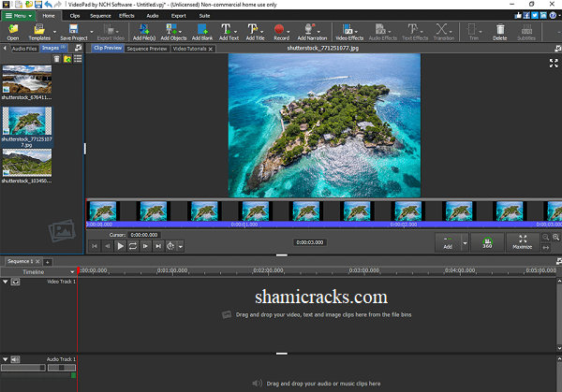Switch to the Clips ribbon tab

(x=75, y=16)
